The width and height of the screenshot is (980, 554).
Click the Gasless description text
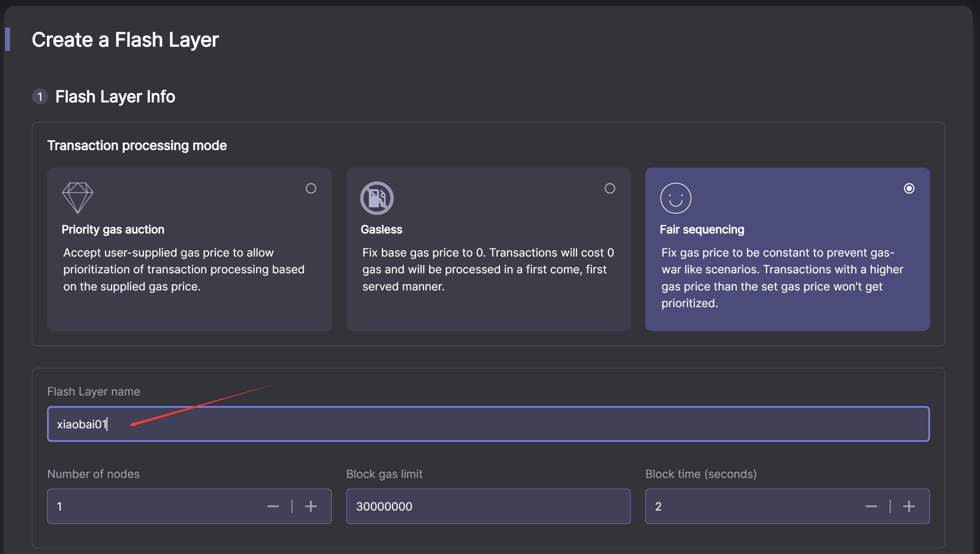(488, 269)
